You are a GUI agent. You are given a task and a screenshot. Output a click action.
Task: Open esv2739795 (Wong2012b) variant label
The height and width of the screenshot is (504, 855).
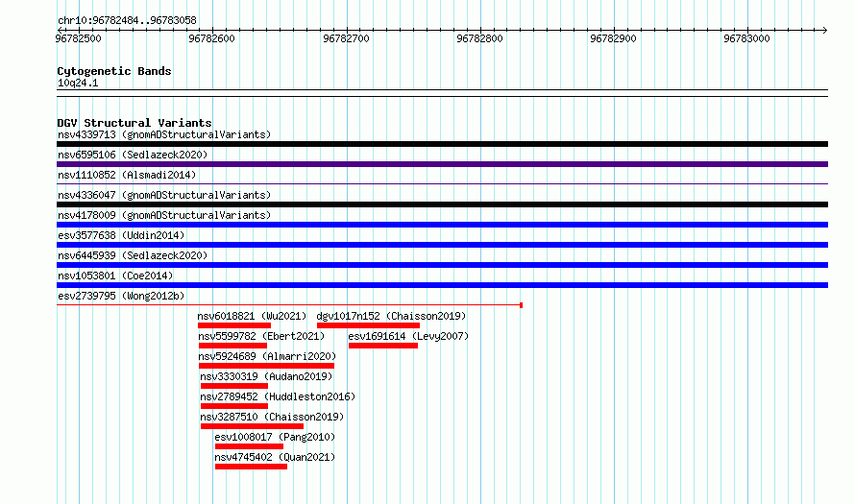(121, 296)
